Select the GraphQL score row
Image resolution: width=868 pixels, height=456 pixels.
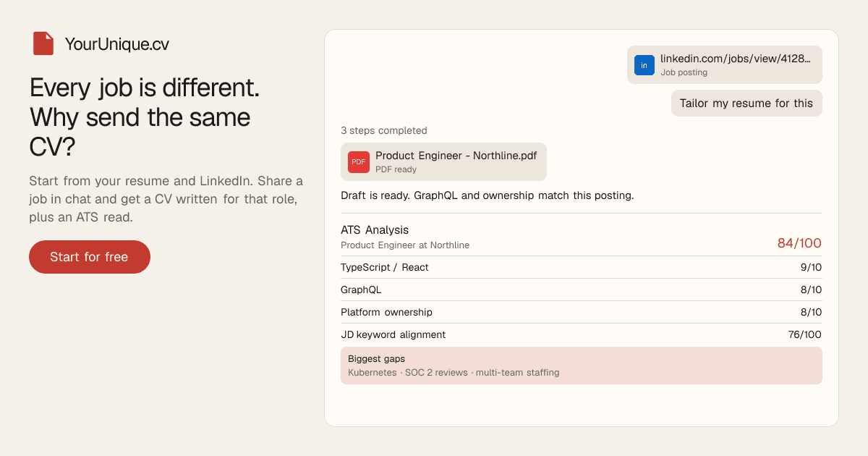pos(582,290)
